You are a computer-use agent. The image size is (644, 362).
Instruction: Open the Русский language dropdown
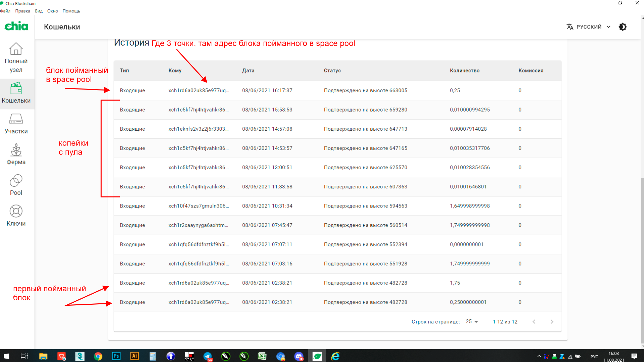[x=589, y=27]
